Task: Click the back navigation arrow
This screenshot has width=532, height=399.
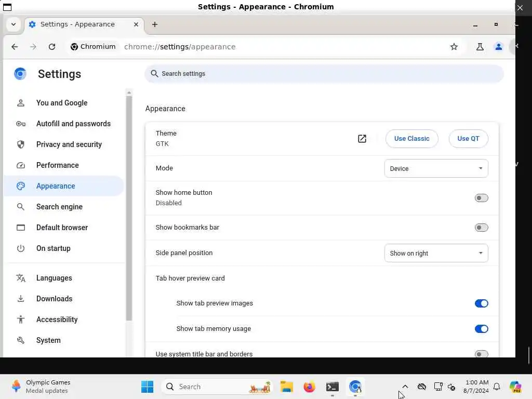Action: [x=15, y=47]
